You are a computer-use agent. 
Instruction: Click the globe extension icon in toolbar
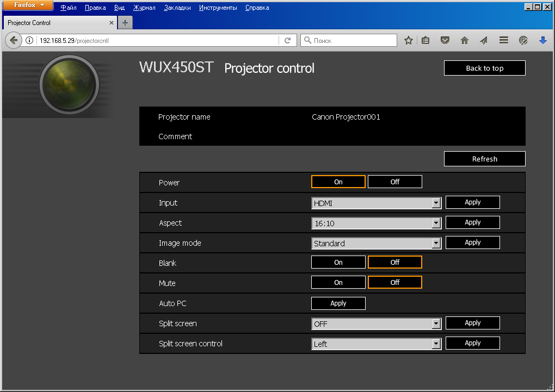coord(523,40)
